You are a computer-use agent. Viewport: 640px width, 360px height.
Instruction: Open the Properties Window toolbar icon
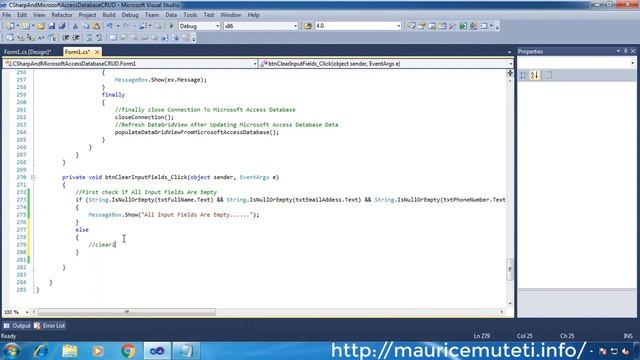422,26
